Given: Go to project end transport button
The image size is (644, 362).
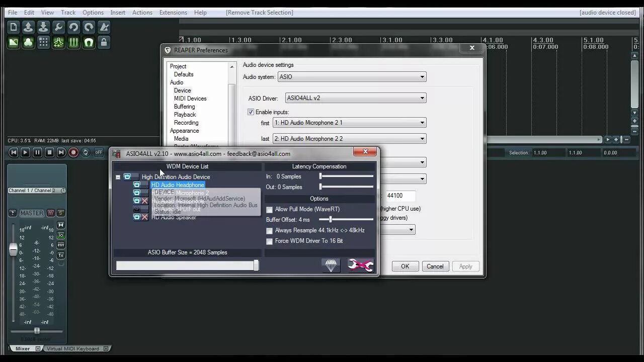Looking at the screenshot, I should [61, 152].
